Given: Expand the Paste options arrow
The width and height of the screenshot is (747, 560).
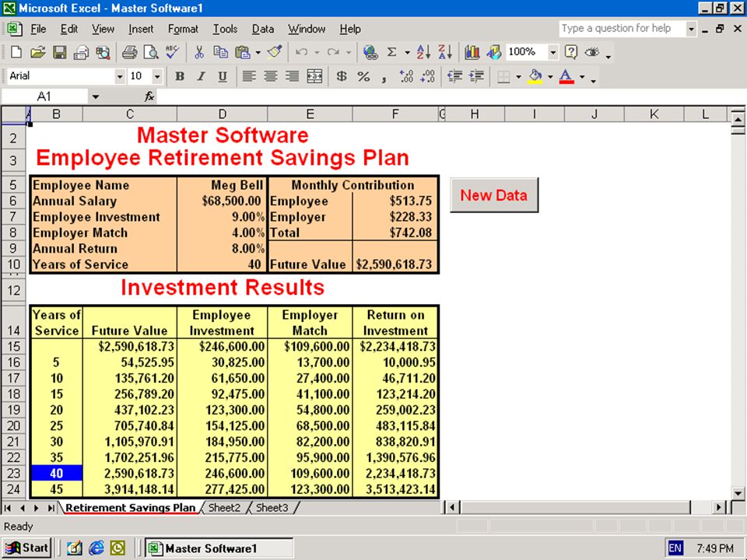Looking at the screenshot, I should [x=258, y=52].
